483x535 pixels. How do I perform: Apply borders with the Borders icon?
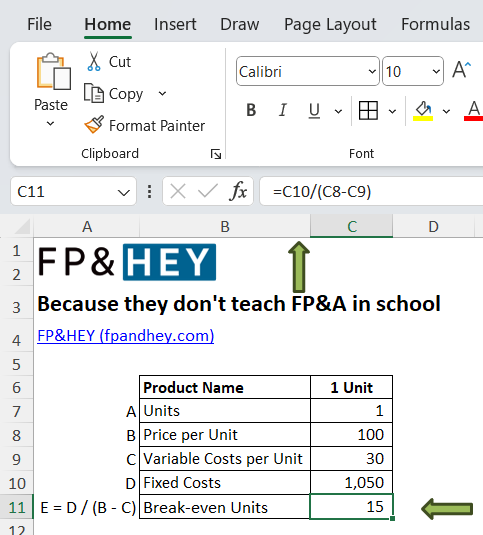tap(368, 111)
